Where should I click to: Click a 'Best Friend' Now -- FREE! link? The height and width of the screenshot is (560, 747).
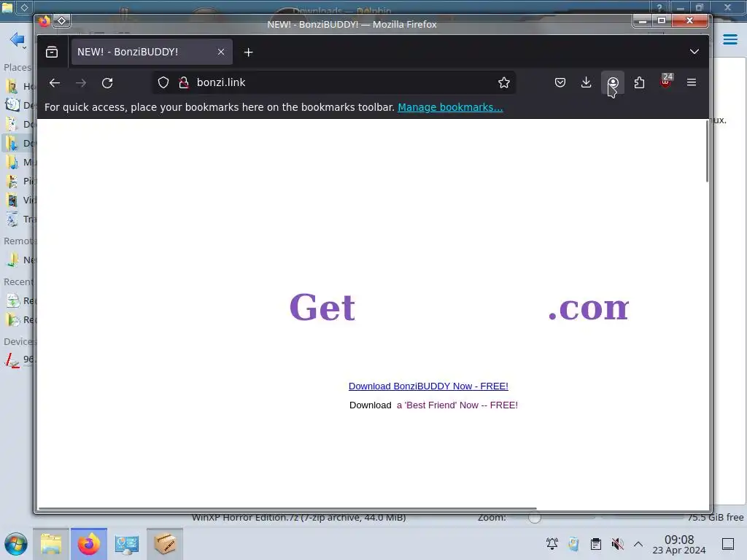(457, 405)
